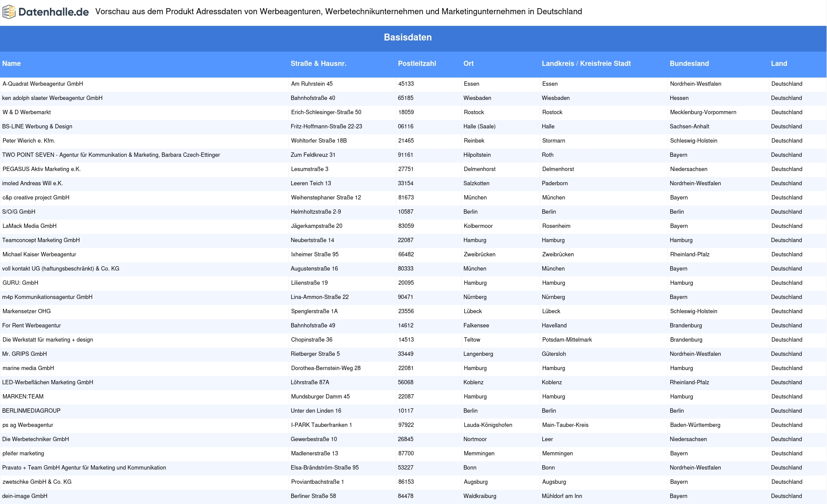This screenshot has width=827, height=504.
Task: Click PEGASUS Aktiv Marketing e.K.
Action: (x=42, y=169)
